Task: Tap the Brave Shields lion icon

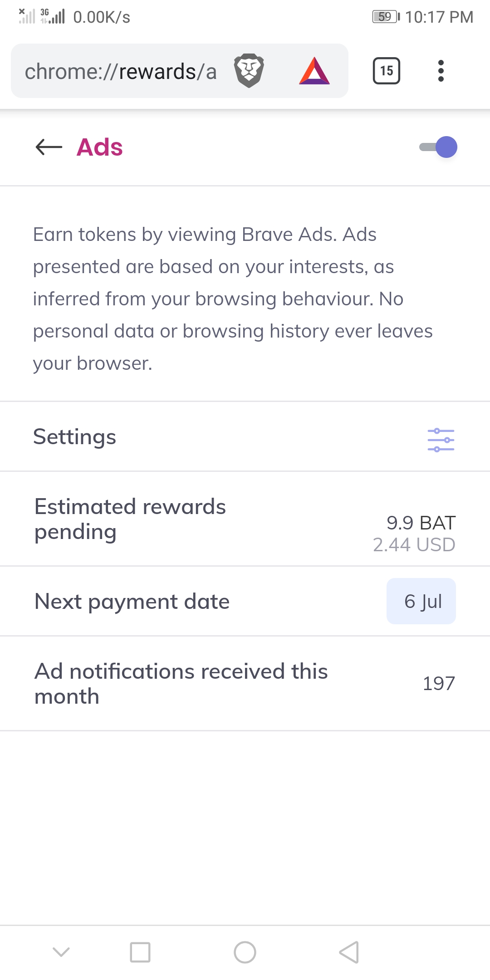Action: (249, 71)
